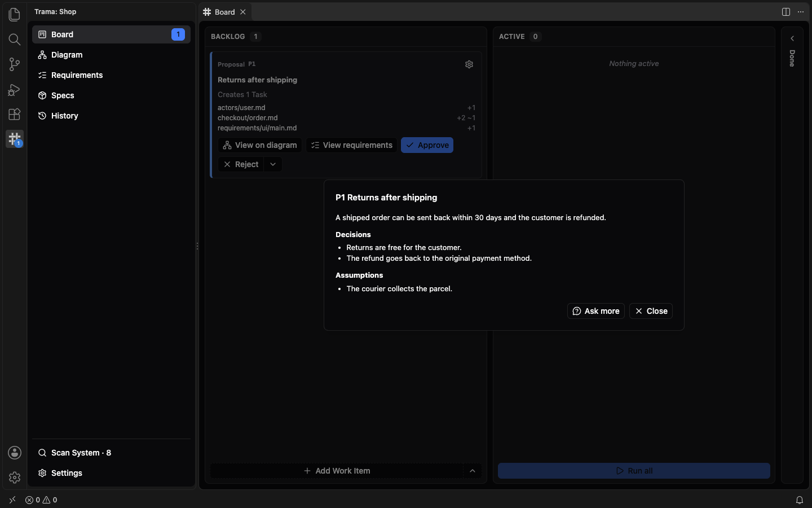812x508 pixels.
Task: Open History in the sidebar
Action: click(x=111, y=116)
